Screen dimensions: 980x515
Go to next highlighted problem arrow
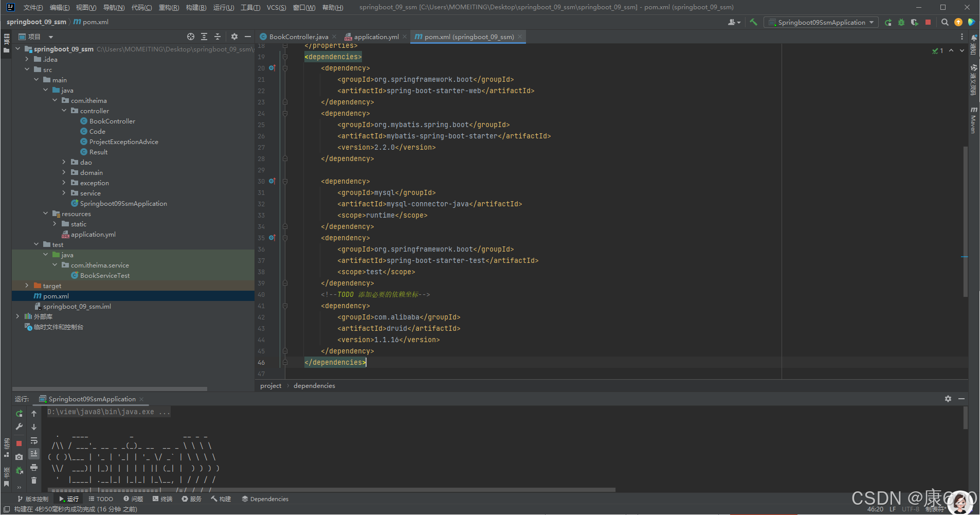click(962, 50)
